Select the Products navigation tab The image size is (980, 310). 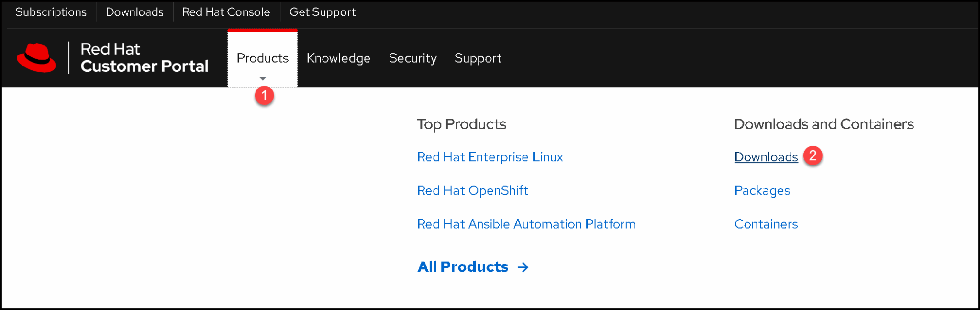tap(262, 58)
